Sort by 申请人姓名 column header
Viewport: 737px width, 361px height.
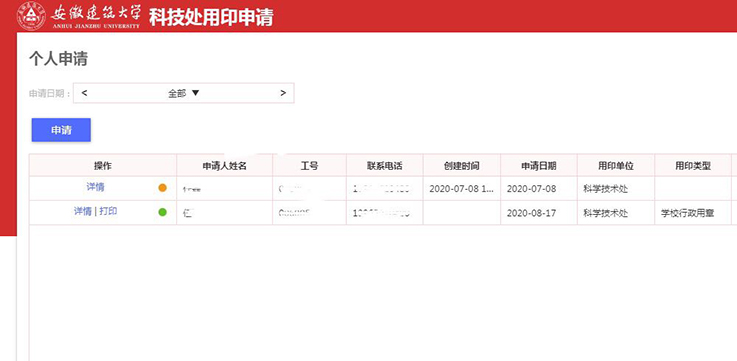click(x=225, y=165)
